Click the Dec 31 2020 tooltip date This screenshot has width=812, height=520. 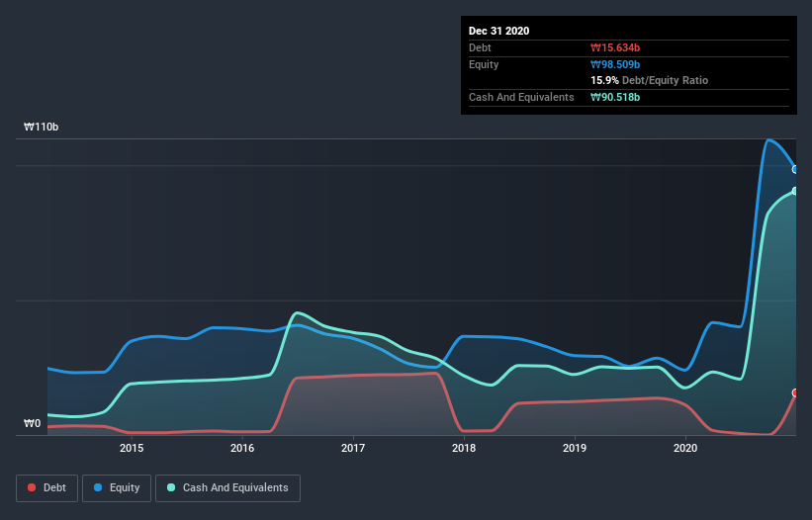[x=498, y=31]
